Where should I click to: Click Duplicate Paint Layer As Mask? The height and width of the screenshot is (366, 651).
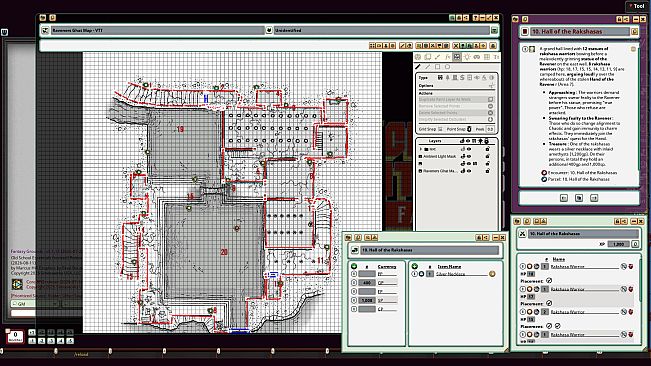click(456, 100)
